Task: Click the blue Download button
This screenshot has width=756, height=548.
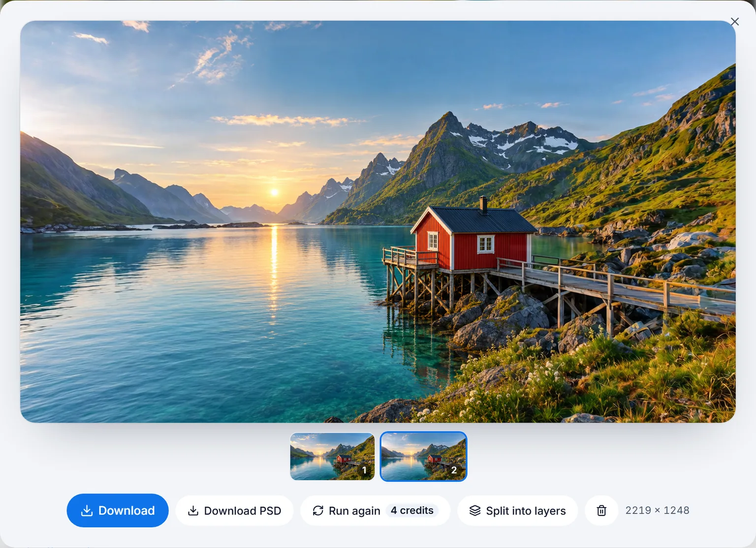Action: [118, 511]
